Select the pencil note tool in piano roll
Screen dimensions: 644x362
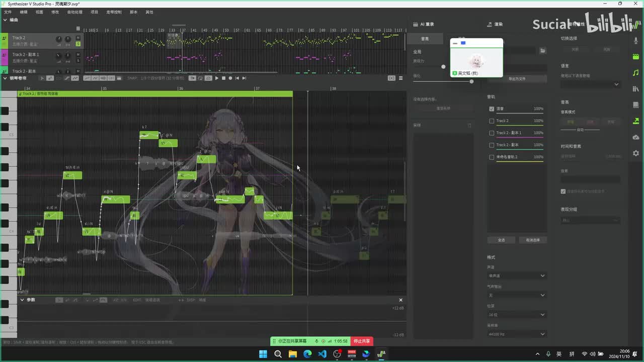(x=50, y=78)
